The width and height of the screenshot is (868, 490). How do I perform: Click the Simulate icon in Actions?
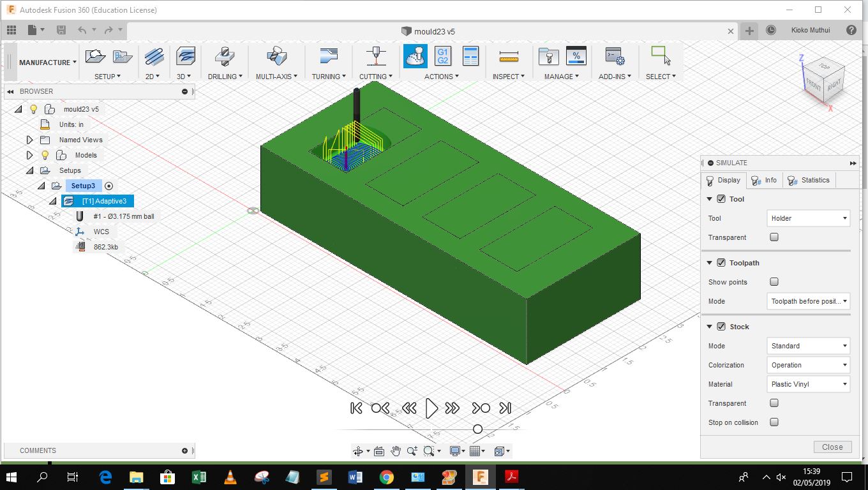pos(415,56)
